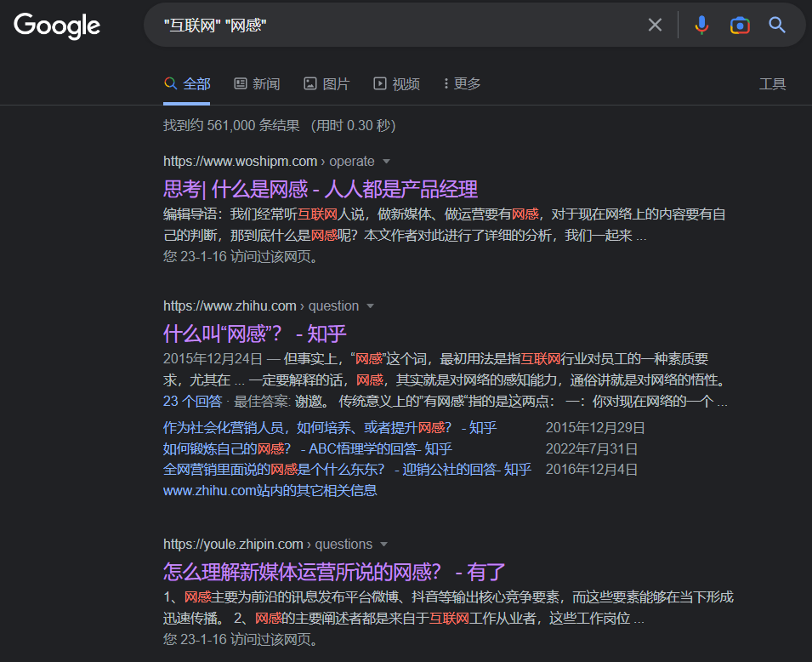Screen dimensions: 812x662
Task: Open result 思考| 什么是网感 - 人人都是产品经理
Action: pos(320,189)
